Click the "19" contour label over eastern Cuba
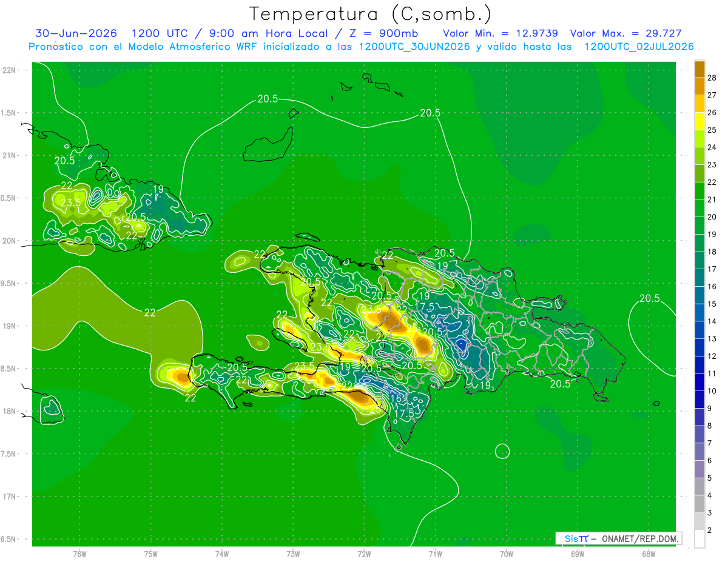 [157, 189]
